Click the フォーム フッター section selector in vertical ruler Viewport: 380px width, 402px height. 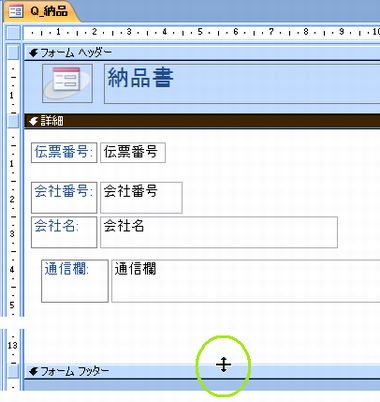click(13, 371)
